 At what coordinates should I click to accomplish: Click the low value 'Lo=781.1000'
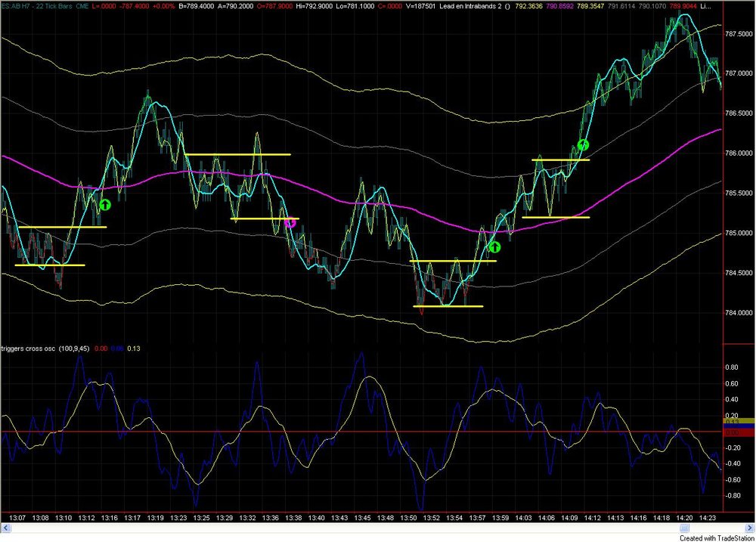coord(356,6)
